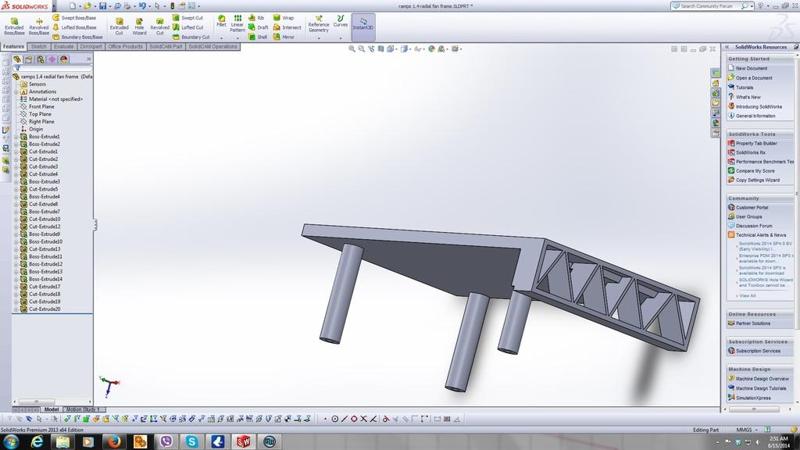
Task: Open Property Tab Builder
Action: [753, 143]
